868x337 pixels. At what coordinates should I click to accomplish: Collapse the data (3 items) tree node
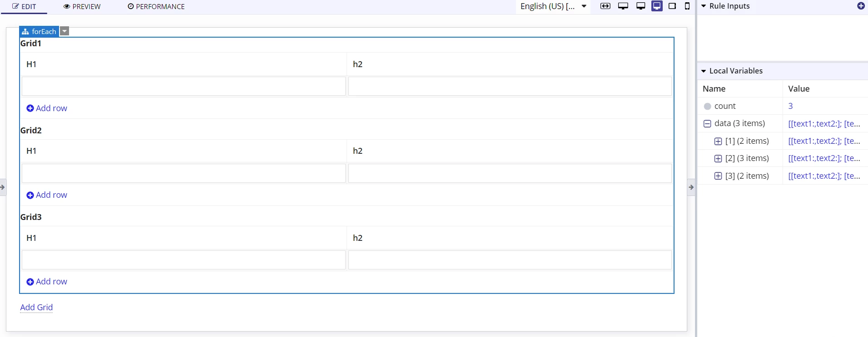coord(707,124)
